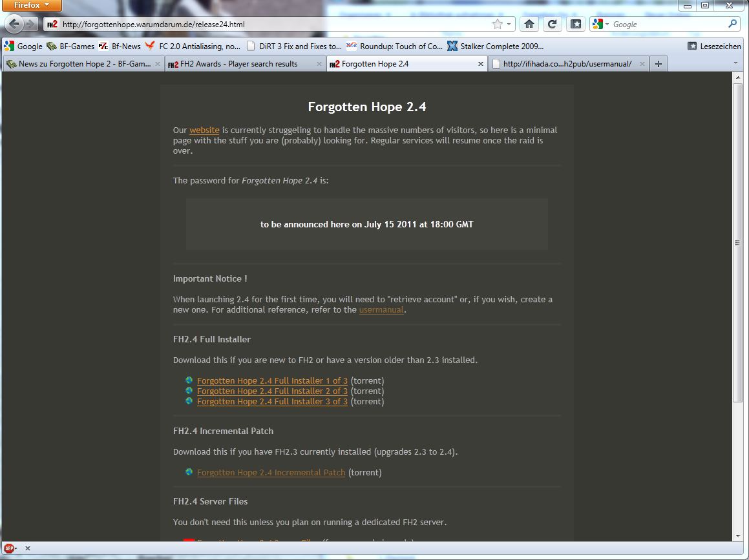Open the BF-Games bookmark
Viewport: 749px width, 560px height.
[70, 47]
